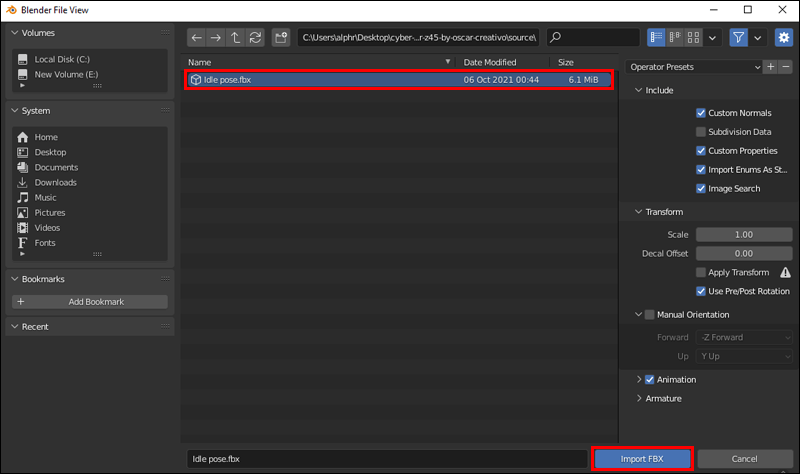Viewport: 800px width, 474px height.
Task: Go forward to the next folder
Action: coord(216,37)
